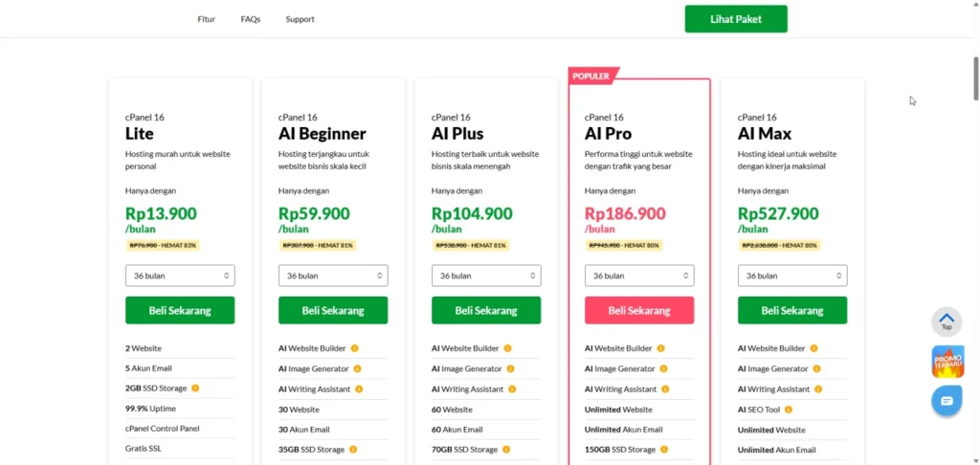980x465 pixels.
Task: Click info icon beside Lite 2GB SSD Storage
Action: tap(195, 388)
